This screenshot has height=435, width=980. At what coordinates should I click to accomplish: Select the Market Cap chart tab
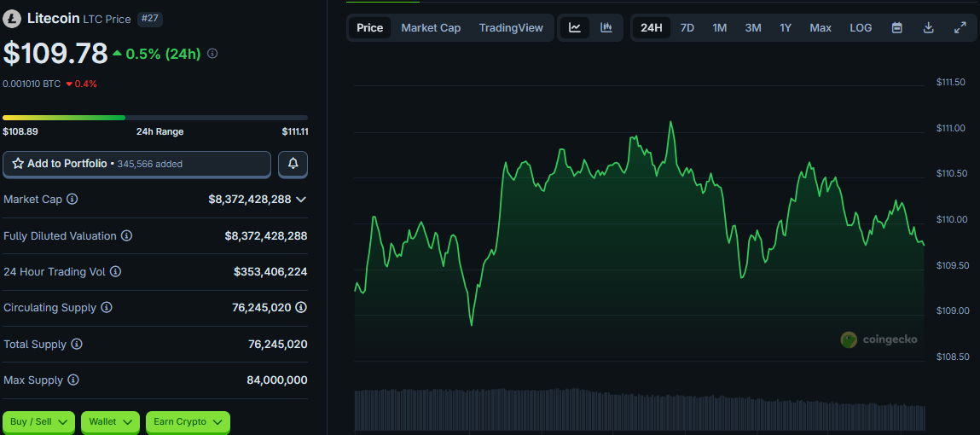pos(431,27)
